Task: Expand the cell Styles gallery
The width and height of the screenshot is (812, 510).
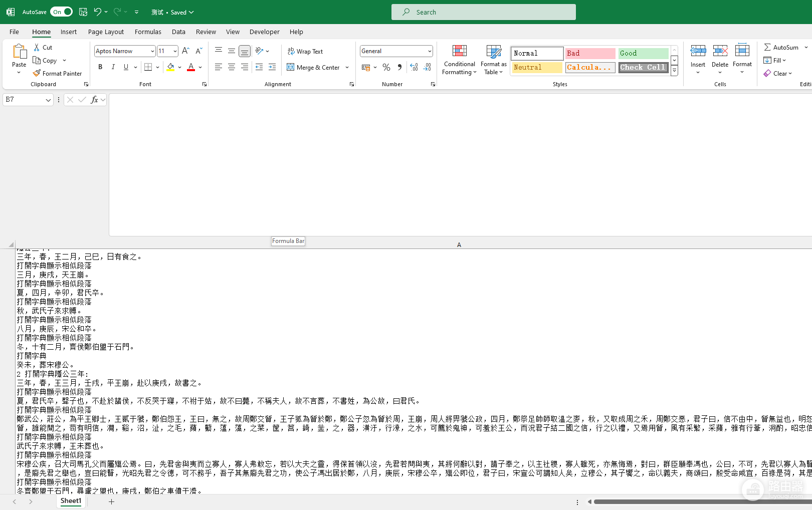Action: (675, 72)
